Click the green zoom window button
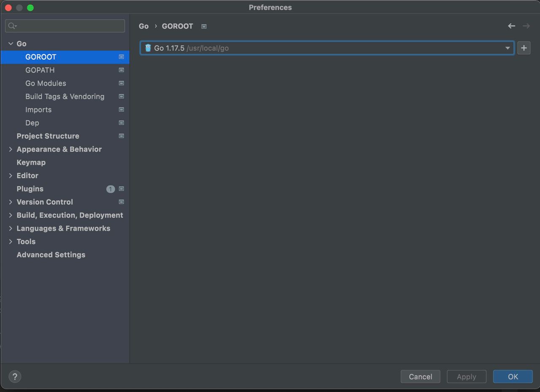Image resolution: width=540 pixels, height=392 pixels. [30, 8]
